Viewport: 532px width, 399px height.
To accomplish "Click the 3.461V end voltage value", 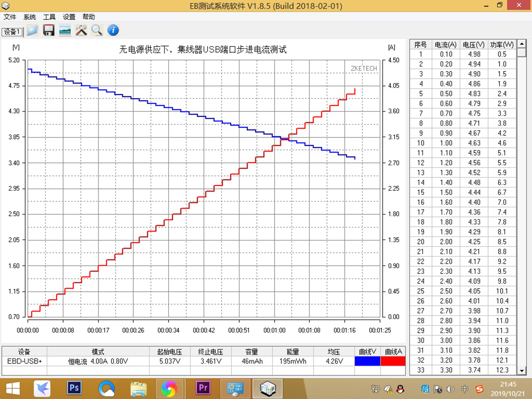I will (x=211, y=361).
